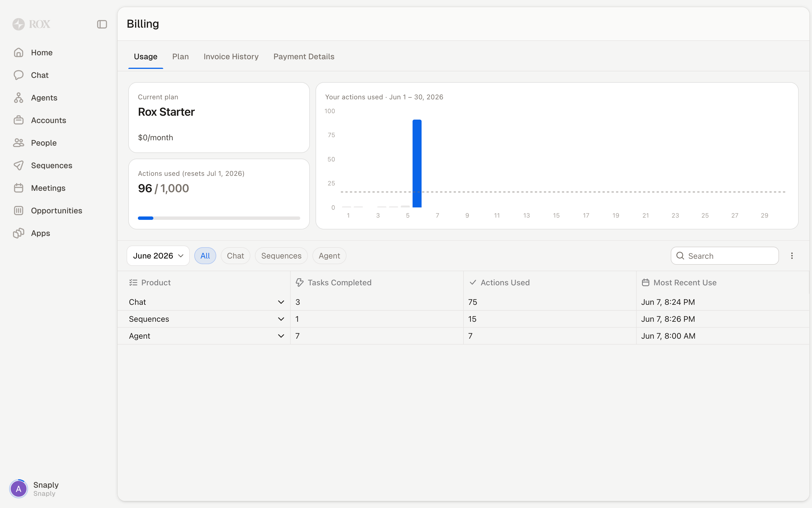
Task: Collapse the sidebar panel icon
Action: click(102, 24)
